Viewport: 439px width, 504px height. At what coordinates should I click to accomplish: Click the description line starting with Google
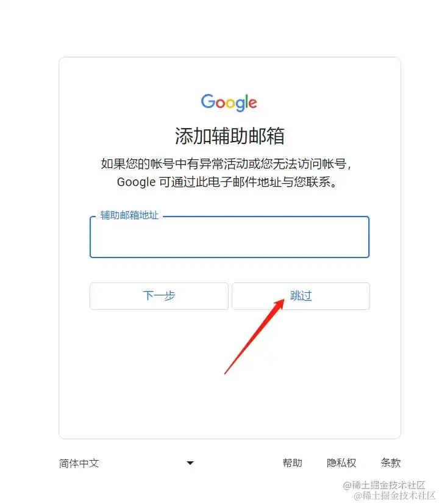[227, 182]
